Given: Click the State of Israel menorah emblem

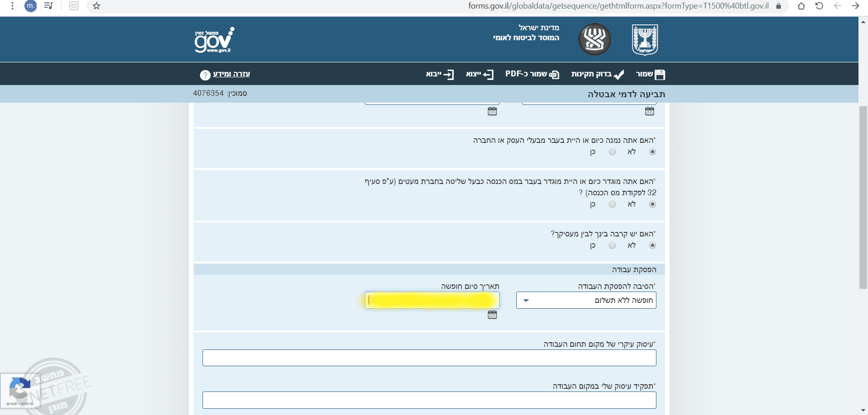Looking at the screenshot, I should pos(645,40).
